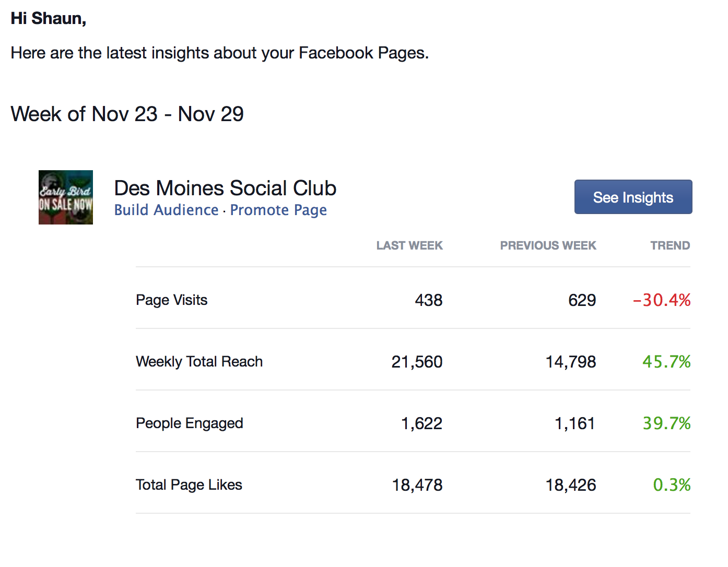Click the 21,560 last week reach value
The height and width of the screenshot is (567, 728).
point(417,362)
